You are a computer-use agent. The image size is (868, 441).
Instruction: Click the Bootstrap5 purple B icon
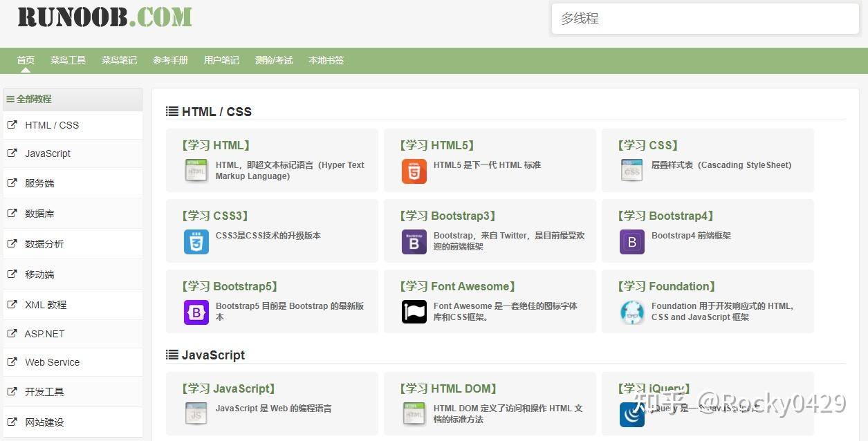196,312
